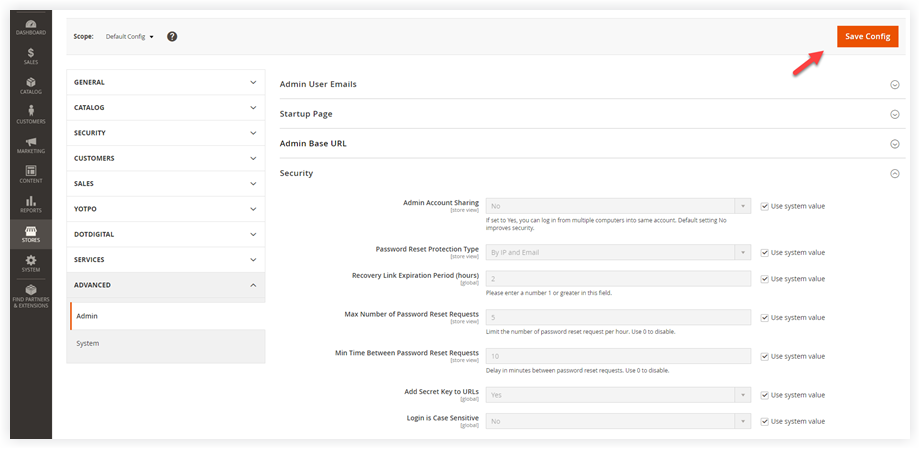The height and width of the screenshot is (449, 920).
Task: Click the scope help question mark icon
Action: coord(172,36)
